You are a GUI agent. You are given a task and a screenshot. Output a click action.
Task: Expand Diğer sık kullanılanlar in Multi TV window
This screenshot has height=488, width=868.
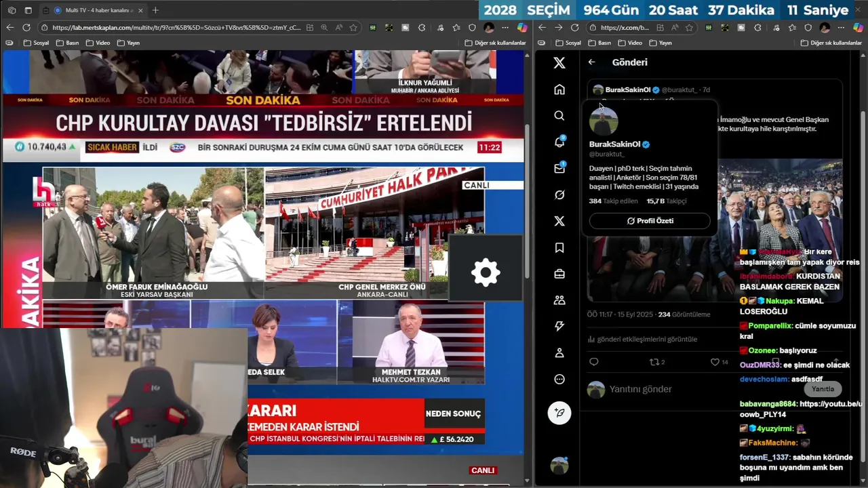point(496,43)
